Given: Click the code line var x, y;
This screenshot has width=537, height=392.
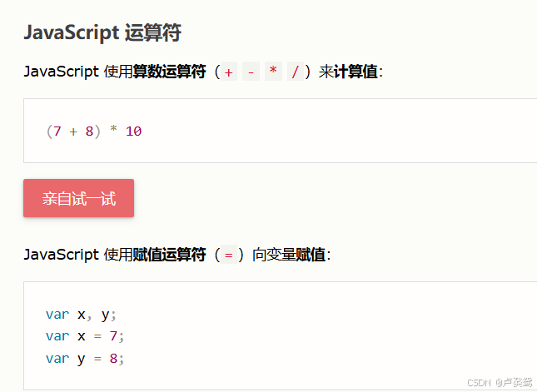Looking at the screenshot, I should (x=81, y=315).
